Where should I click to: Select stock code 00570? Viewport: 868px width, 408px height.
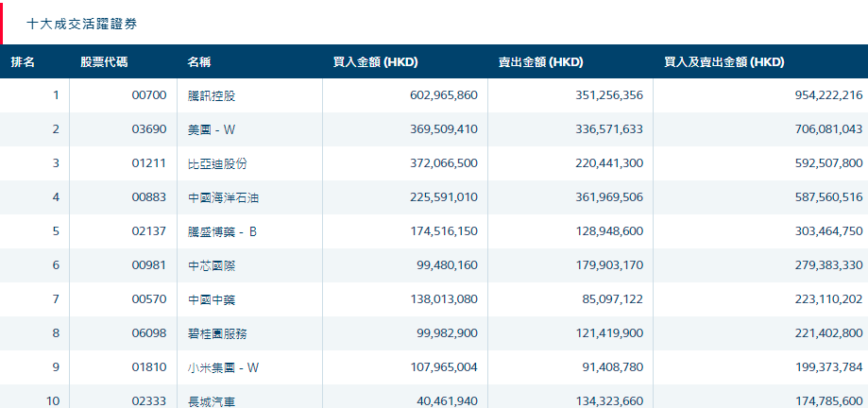(x=149, y=299)
